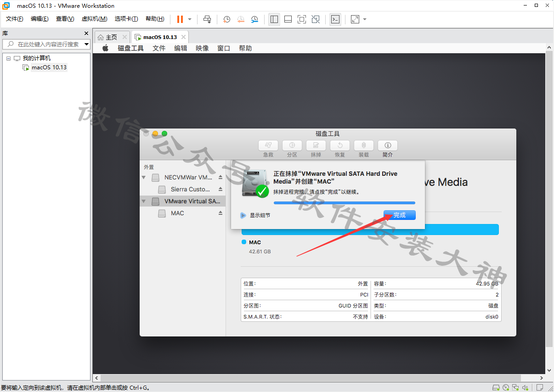This screenshot has width=554, height=392.
Task: Open the snapshot manager icon
Action: [x=254, y=19]
